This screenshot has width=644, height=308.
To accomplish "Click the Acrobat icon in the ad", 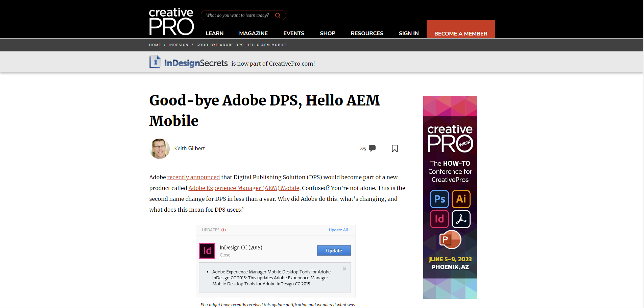I will pyautogui.click(x=461, y=219).
